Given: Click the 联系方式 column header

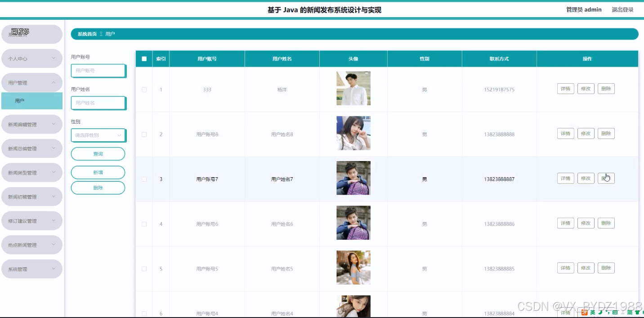Looking at the screenshot, I should 499,59.
